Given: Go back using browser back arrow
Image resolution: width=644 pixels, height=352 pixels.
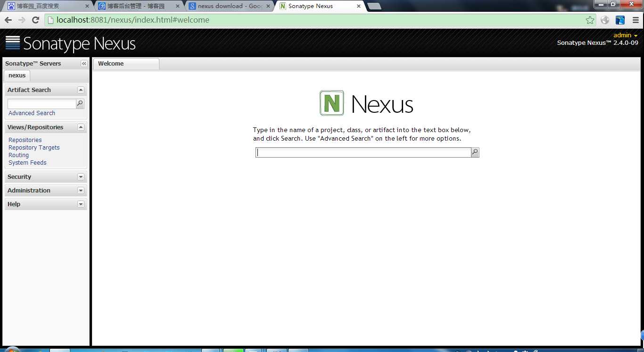Looking at the screenshot, I should tap(8, 20).
